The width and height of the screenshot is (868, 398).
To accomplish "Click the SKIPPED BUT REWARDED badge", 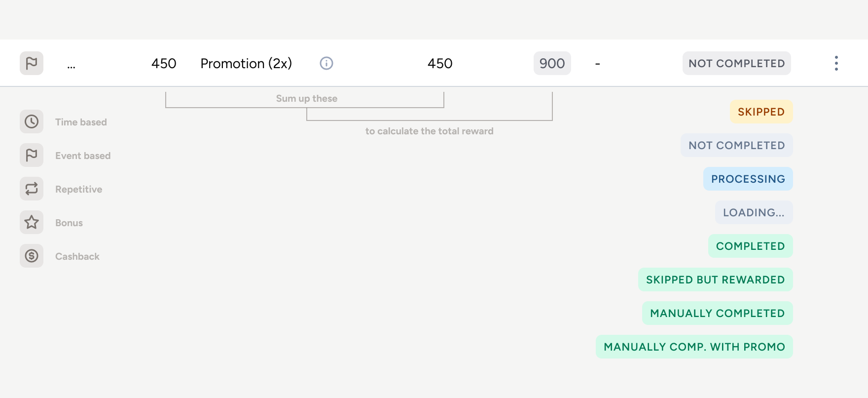I will pyautogui.click(x=716, y=279).
